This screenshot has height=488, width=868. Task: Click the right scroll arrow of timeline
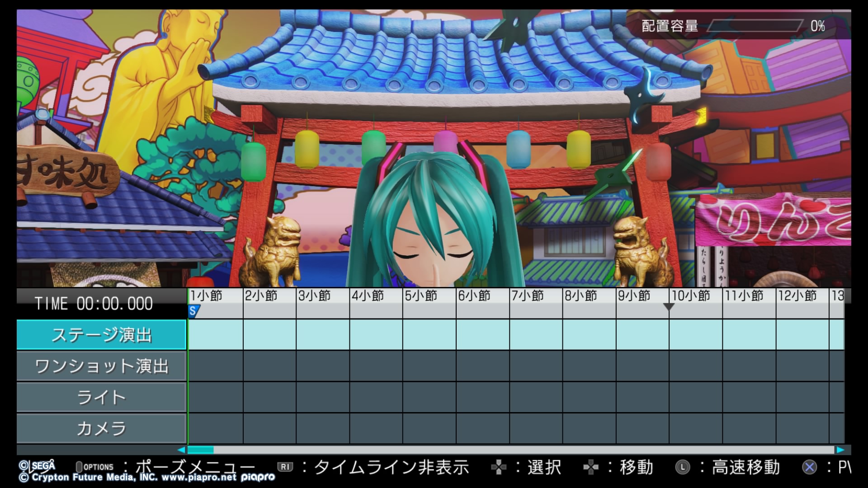tap(840, 450)
